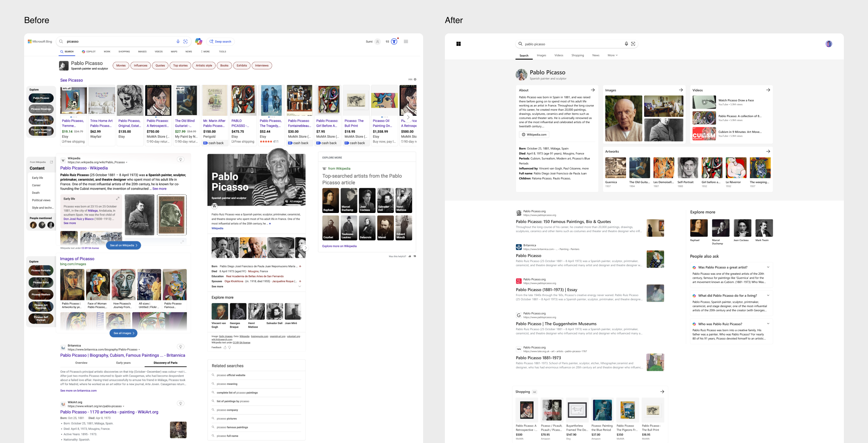Open the More dropdown in the After navigation tabs
The height and width of the screenshot is (443, 868).
point(613,55)
